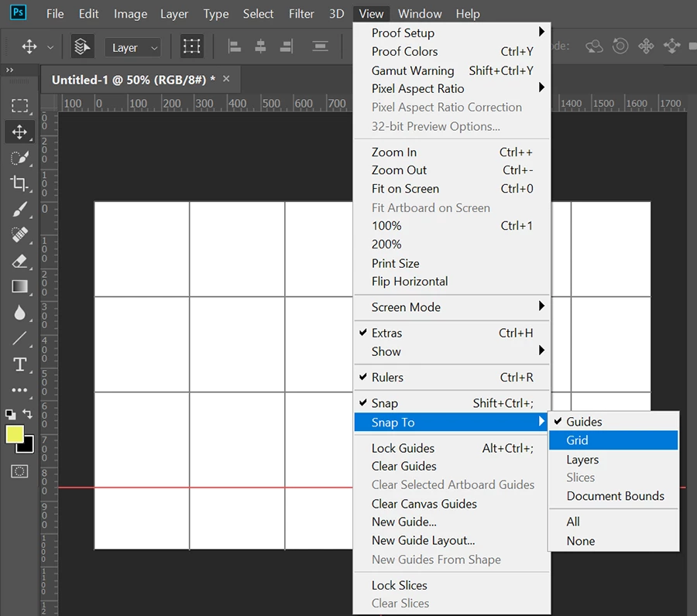
Task: Choose All in Snap To submenu
Action: coord(613,522)
